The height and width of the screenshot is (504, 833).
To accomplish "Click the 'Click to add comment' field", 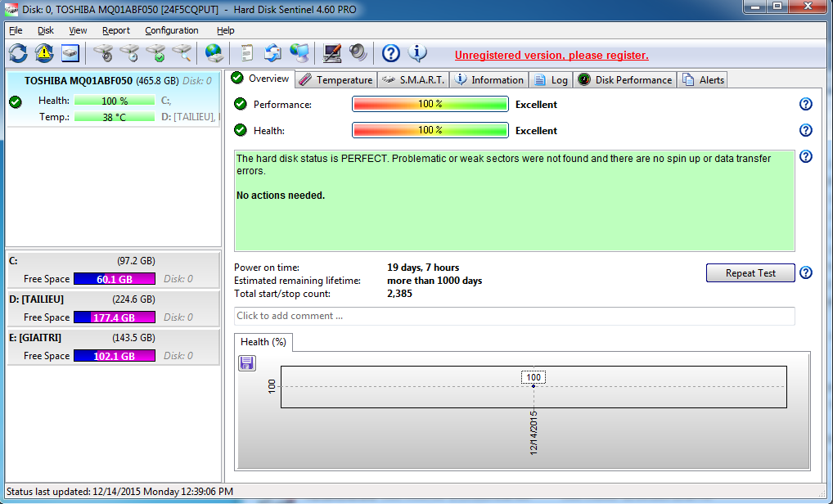I will click(x=514, y=316).
